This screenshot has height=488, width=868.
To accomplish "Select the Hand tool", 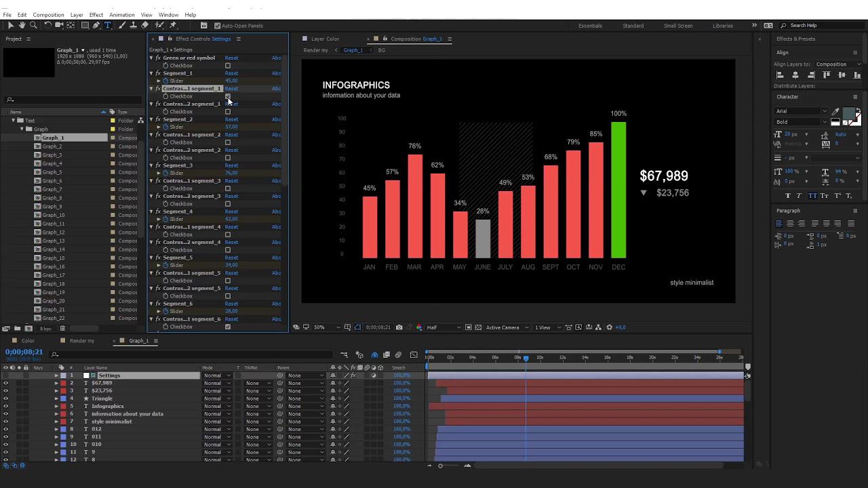I will click(22, 25).
